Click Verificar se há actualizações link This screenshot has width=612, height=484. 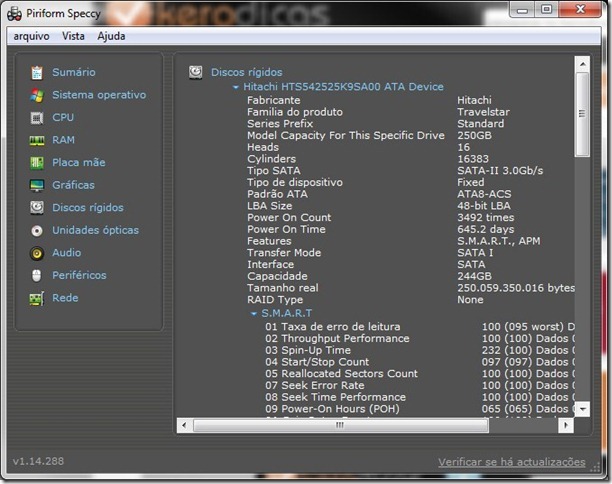[x=512, y=462]
